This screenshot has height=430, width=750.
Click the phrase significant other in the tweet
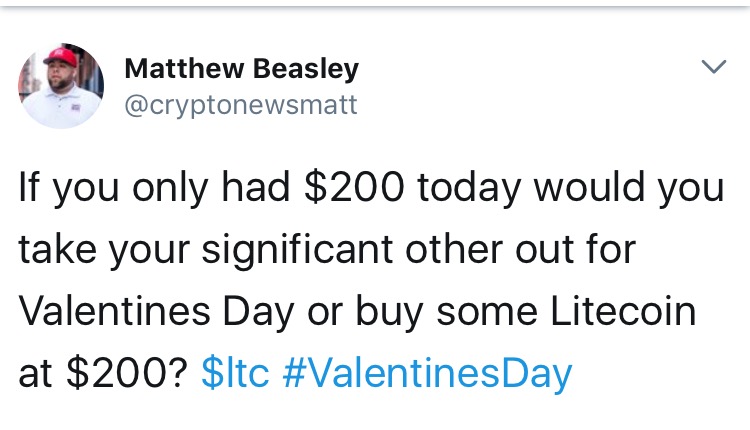[297, 250]
